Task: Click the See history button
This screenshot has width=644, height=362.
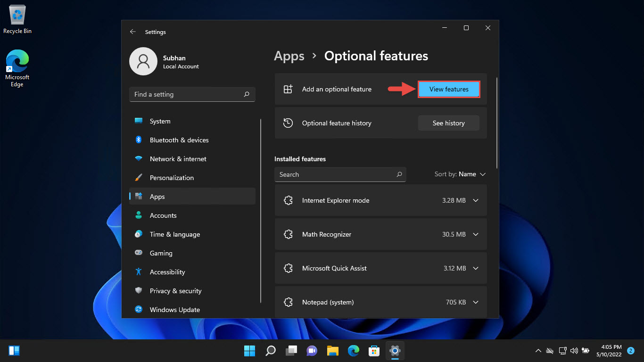Action: [449, 123]
